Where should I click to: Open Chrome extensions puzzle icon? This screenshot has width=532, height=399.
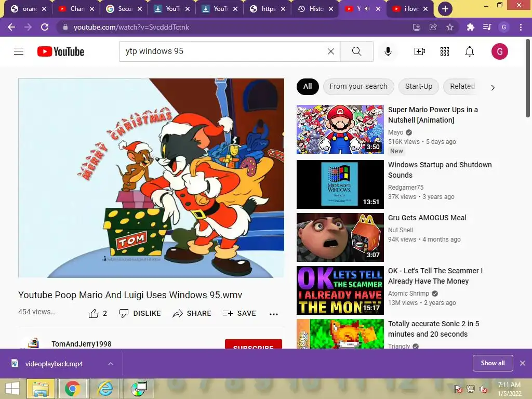point(470,27)
